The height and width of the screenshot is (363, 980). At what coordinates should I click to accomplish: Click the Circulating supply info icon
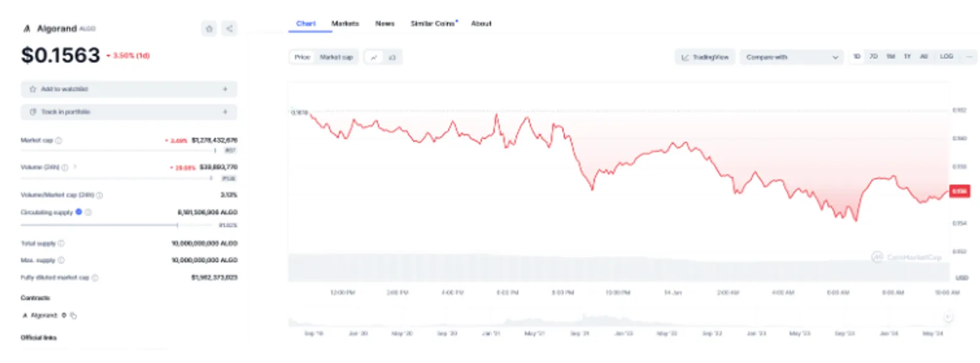point(88,212)
